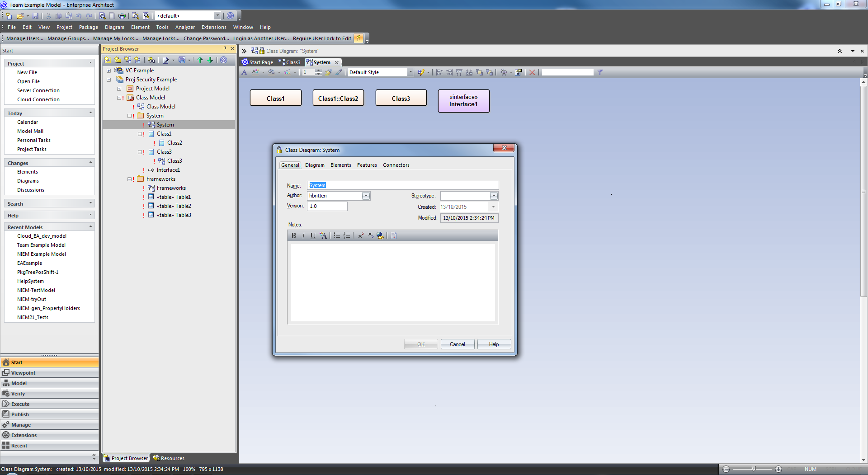Expand the VC Example tree node

pos(108,71)
